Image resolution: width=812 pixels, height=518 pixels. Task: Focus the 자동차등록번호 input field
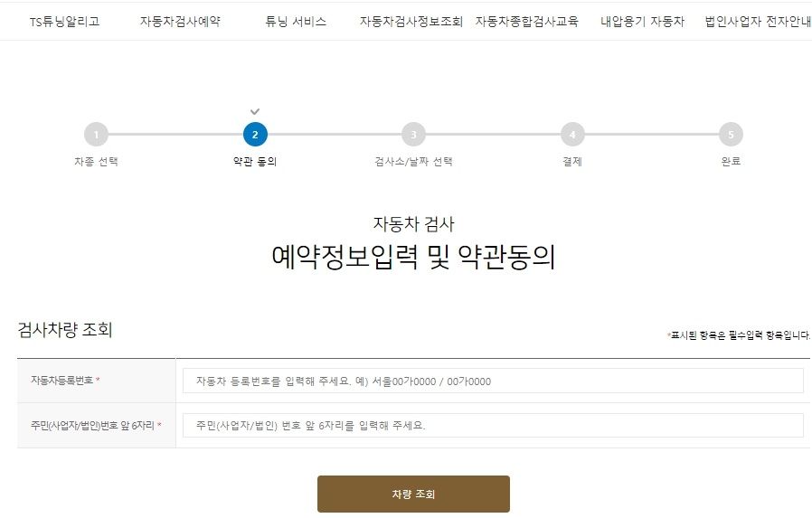pyautogui.click(x=493, y=381)
